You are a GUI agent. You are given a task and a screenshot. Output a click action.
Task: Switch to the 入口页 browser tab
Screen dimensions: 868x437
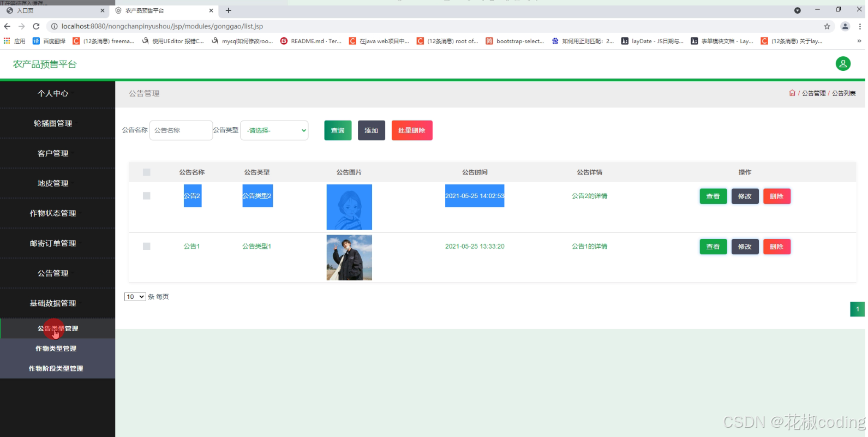(55, 10)
